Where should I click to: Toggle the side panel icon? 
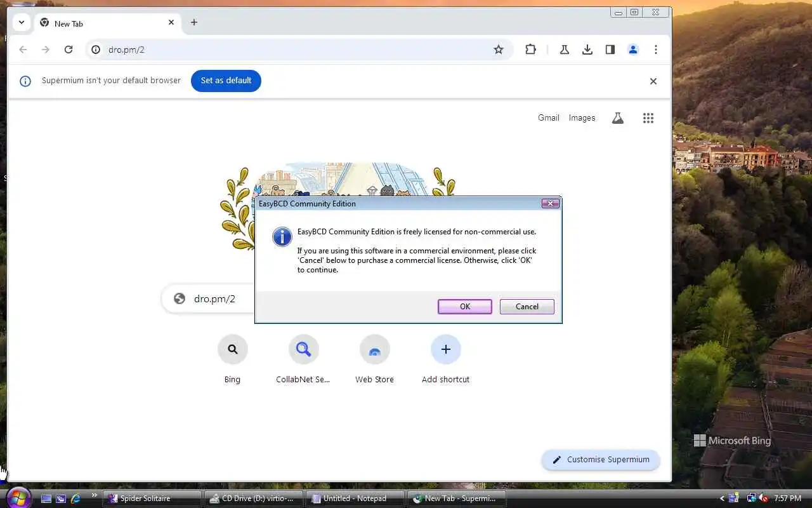(x=610, y=50)
